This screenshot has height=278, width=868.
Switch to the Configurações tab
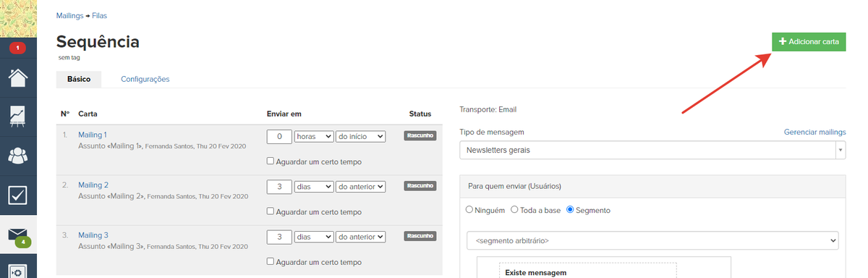point(145,79)
